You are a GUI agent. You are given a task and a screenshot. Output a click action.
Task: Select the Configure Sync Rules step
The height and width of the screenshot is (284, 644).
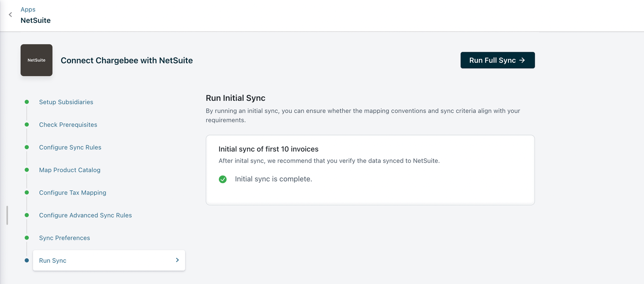tap(70, 148)
